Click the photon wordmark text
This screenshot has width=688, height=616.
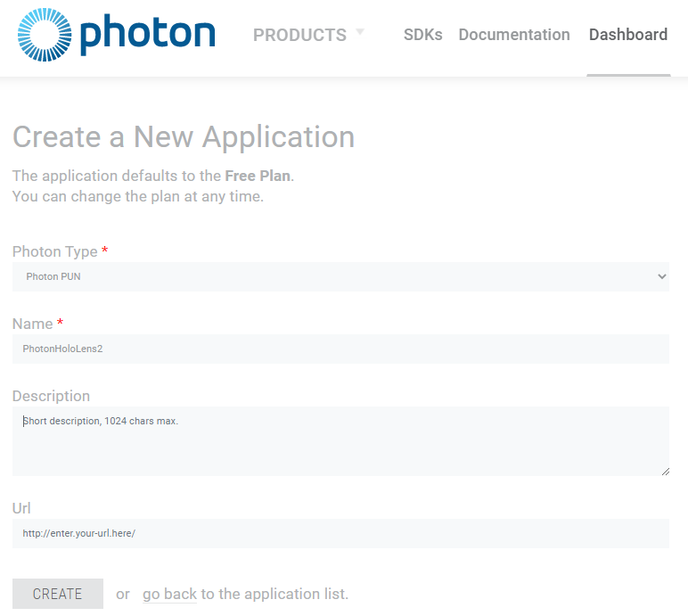tap(147, 35)
